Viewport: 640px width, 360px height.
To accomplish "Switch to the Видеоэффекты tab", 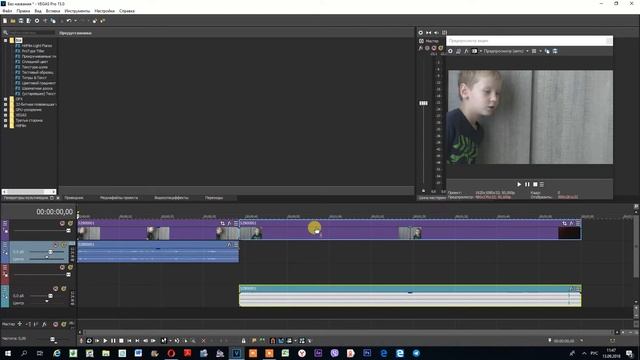I will [x=171, y=198].
